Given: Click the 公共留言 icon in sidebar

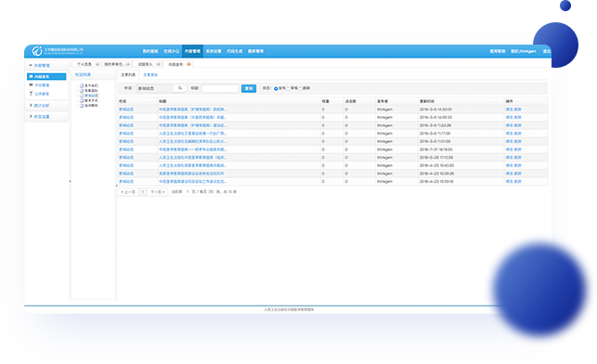Looking at the screenshot, I should (x=32, y=94).
